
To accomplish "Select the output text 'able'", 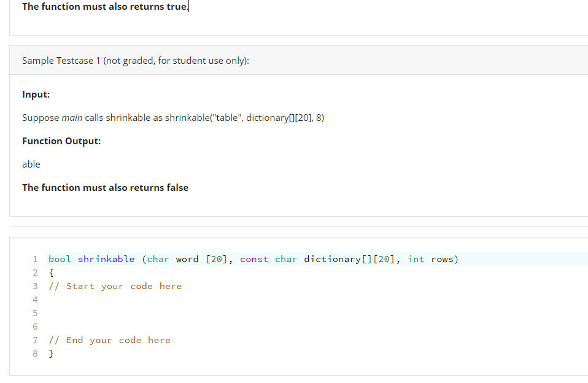I will pos(31,164).
